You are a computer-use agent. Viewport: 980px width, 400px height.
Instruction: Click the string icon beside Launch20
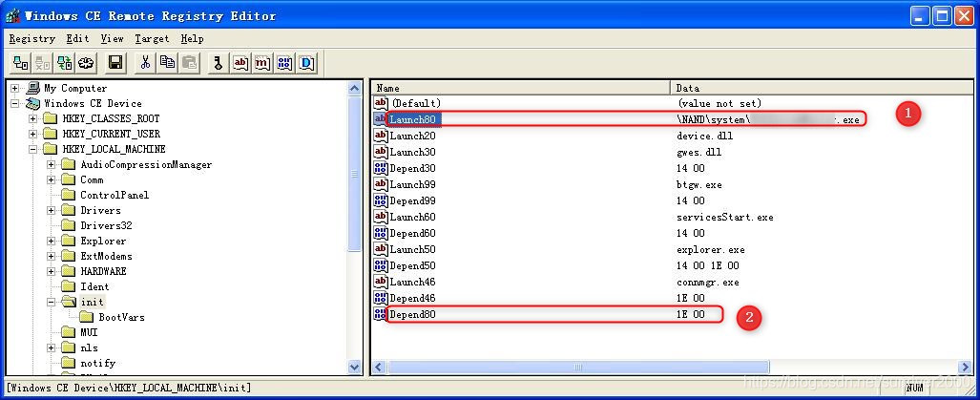pyautogui.click(x=380, y=135)
